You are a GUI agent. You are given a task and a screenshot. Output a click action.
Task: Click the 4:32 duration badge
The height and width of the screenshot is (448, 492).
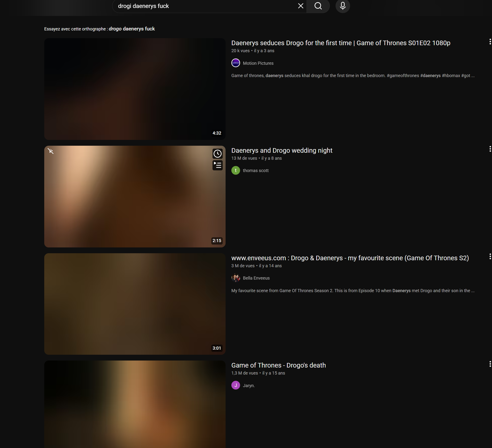(217, 133)
